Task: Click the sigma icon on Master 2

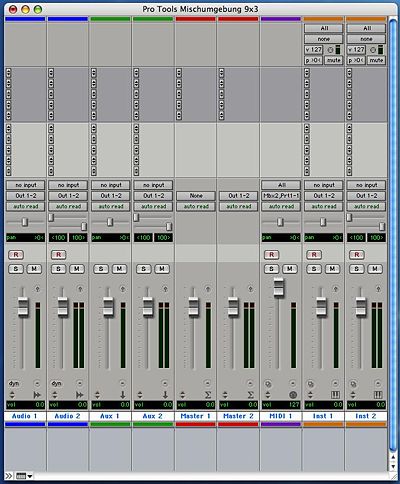Action: [250, 395]
